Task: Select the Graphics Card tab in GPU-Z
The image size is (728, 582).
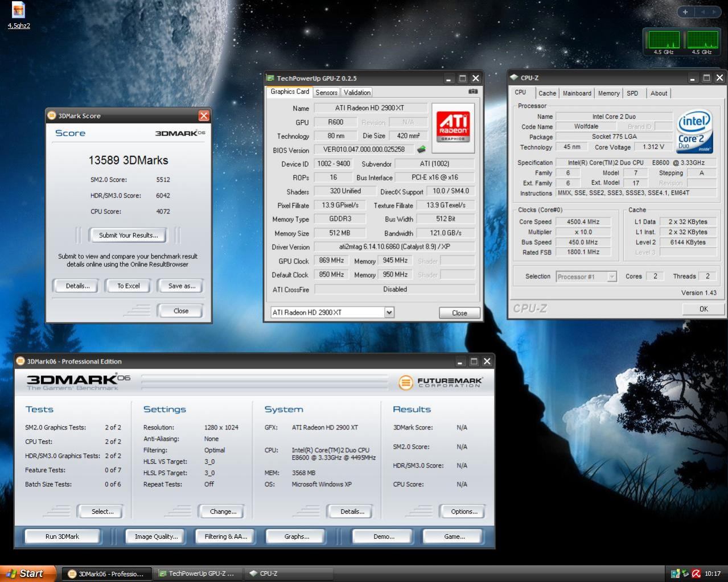Action: pyautogui.click(x=290, y=92)
